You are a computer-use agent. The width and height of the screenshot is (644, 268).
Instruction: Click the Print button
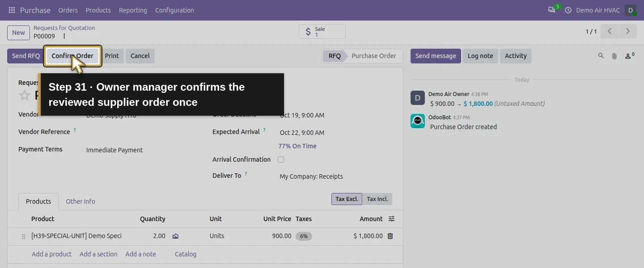click(x=112, y=56)
